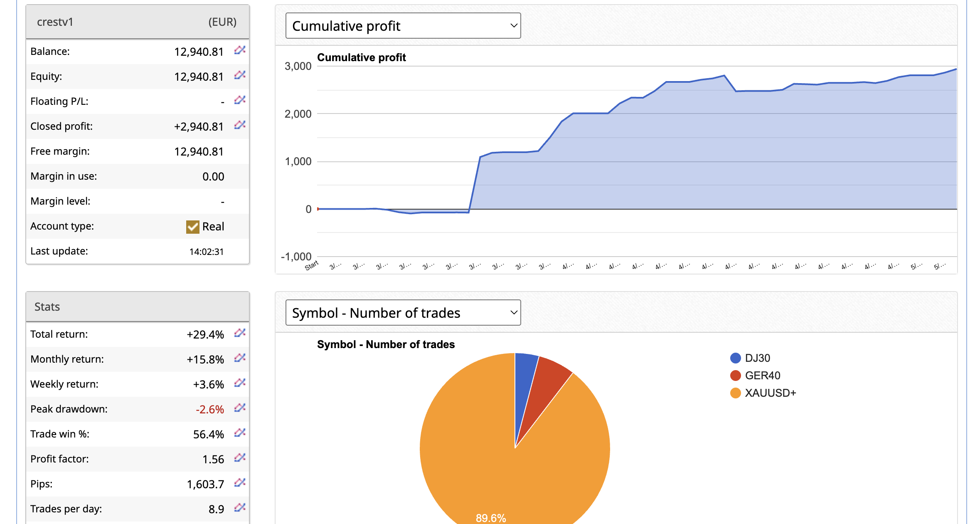
Task: Click the DJ30 legend label
Action: tap(757, 358)
